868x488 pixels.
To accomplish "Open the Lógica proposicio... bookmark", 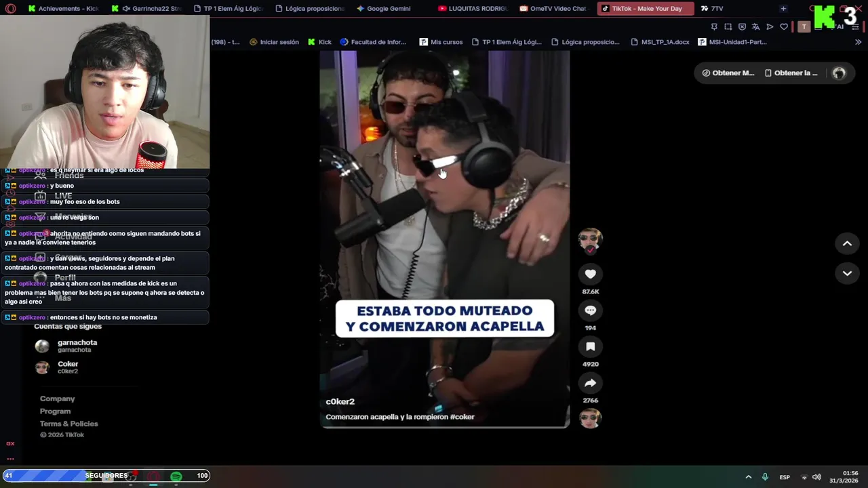I will [x=585, y=42].
